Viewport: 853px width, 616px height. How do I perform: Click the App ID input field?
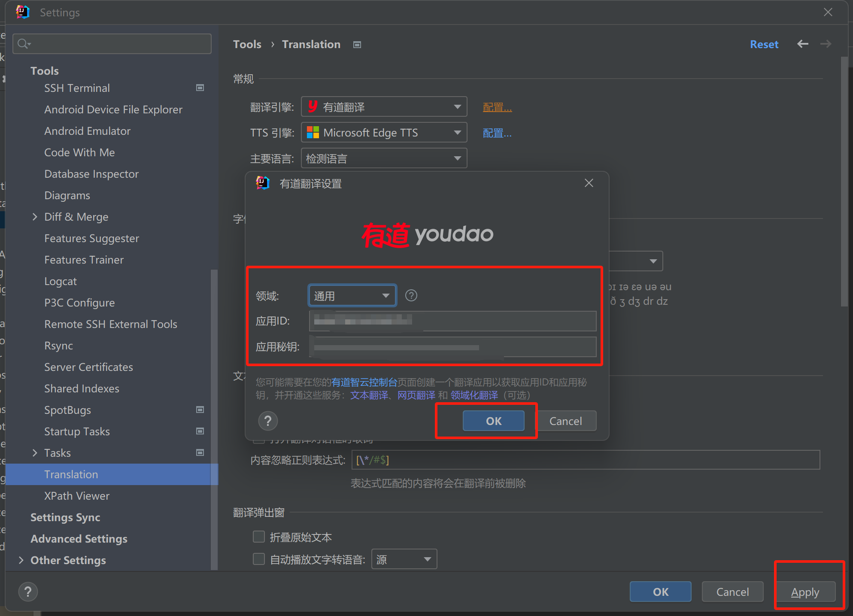coord(452,321)
